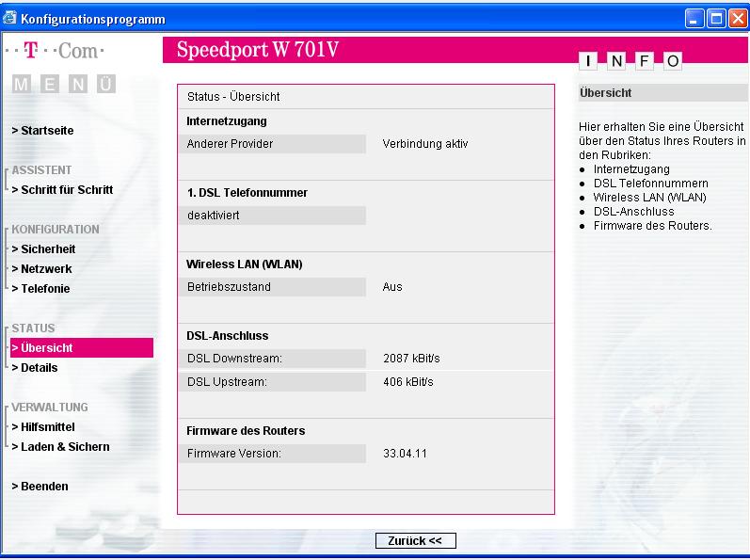The height and width of the screenshot is (560, 750).
Task: Close the Konfigurationsprogramm window
Action: tap(738, 19)
